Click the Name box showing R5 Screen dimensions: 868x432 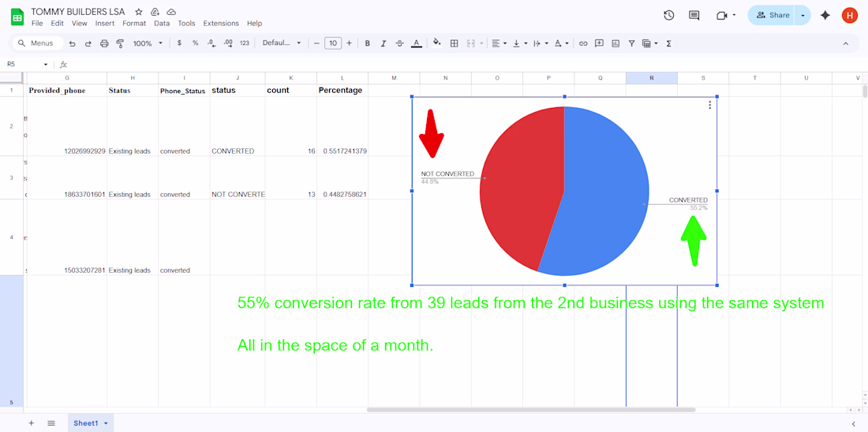27,64
